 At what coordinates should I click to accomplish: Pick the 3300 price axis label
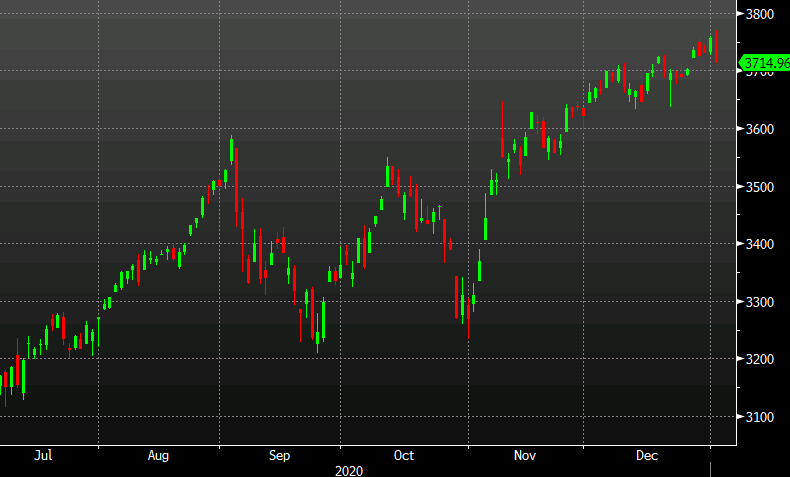click(x=764, y=302)
